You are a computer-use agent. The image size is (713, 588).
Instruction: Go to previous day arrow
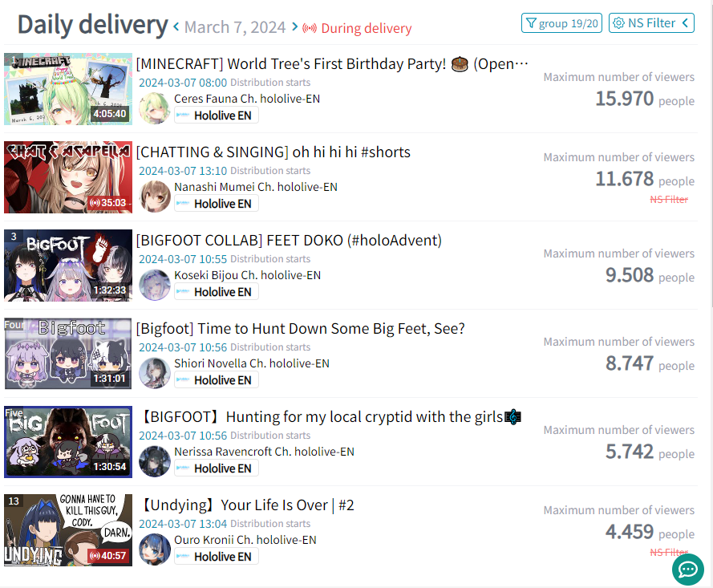176,26
